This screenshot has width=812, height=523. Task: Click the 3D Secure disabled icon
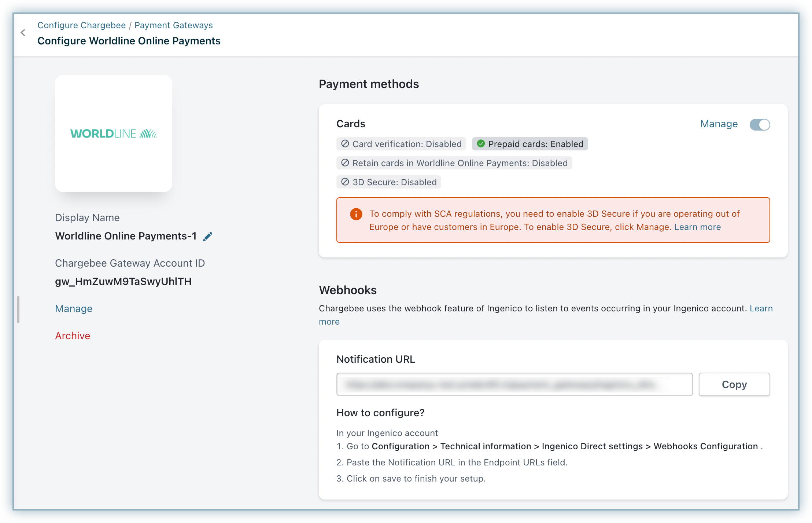click(345, 182)
